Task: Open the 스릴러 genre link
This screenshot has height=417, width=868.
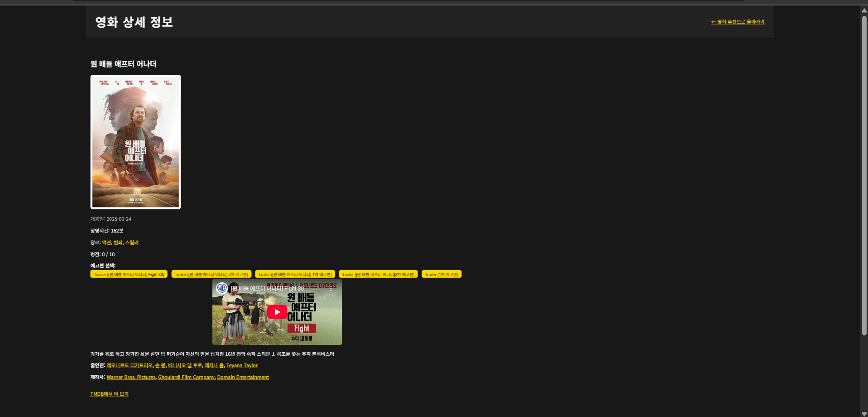Action: (132, 242)
